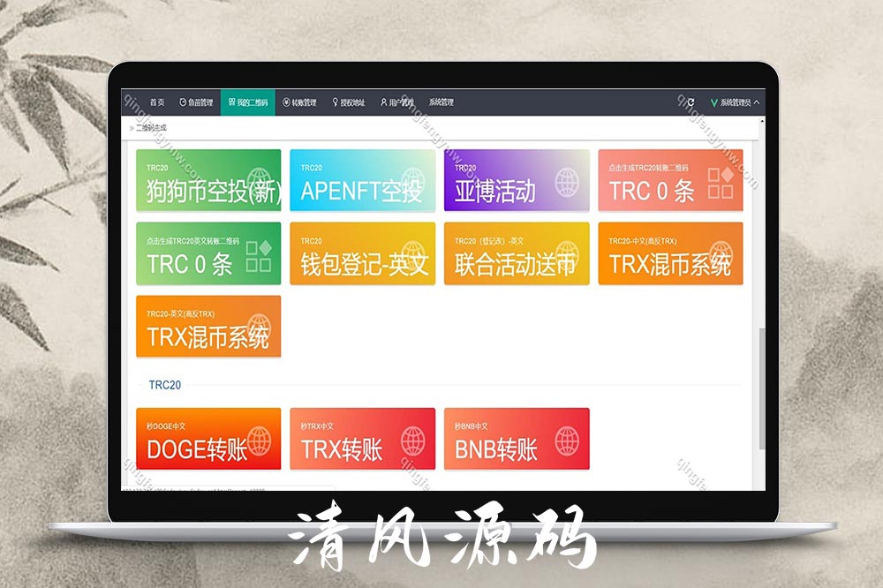Open TRX混币系统 card labeled TRC20-英文(高反TRX)
Image resolution: width=883 pixels, height=588 pixels.
pyautogui.click(x=208, y=326)
